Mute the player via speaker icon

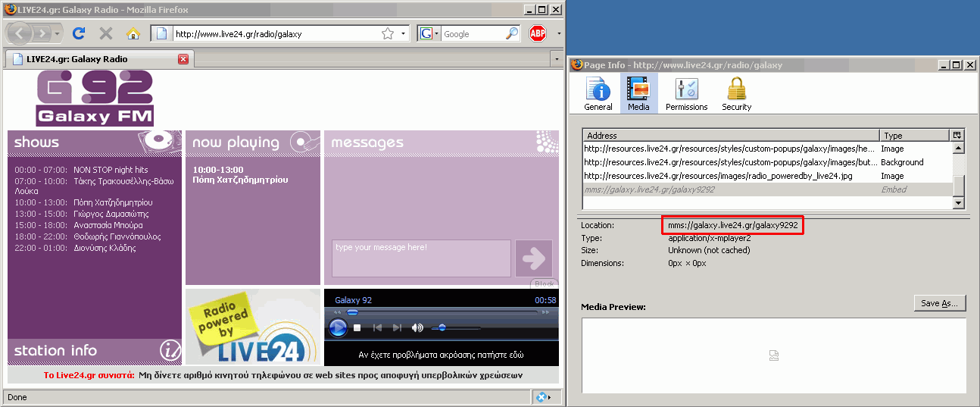[x=417, y=328]
